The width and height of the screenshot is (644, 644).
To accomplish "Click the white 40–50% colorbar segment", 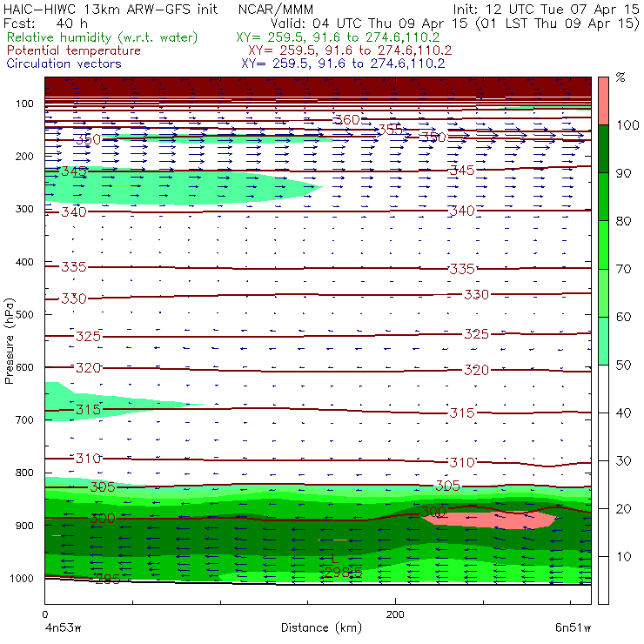I will click(x=603, y=389).
